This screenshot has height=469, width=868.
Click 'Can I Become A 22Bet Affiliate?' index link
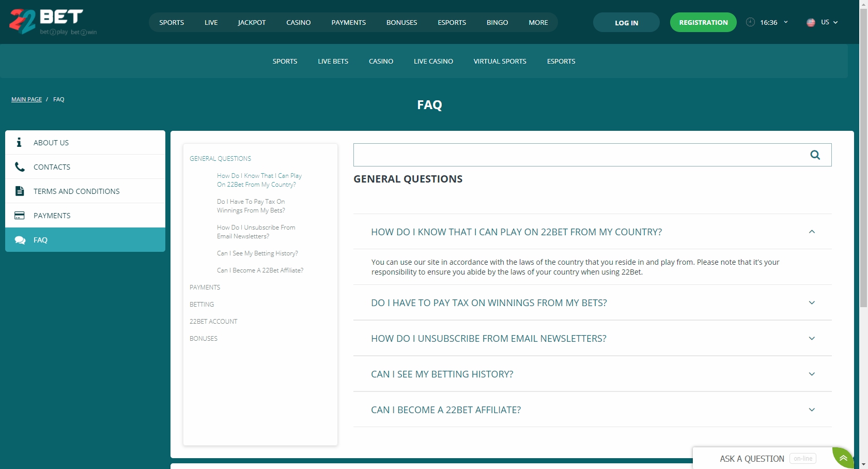260,270
